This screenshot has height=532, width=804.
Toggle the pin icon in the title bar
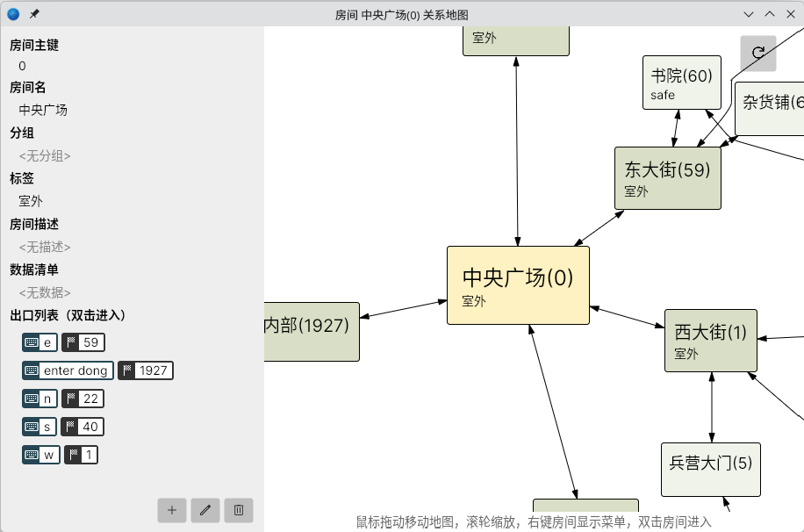coord(34,13)
